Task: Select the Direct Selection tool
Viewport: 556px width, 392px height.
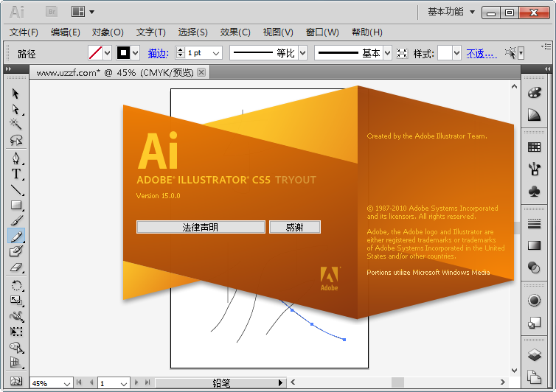Action: coord(15,109)
